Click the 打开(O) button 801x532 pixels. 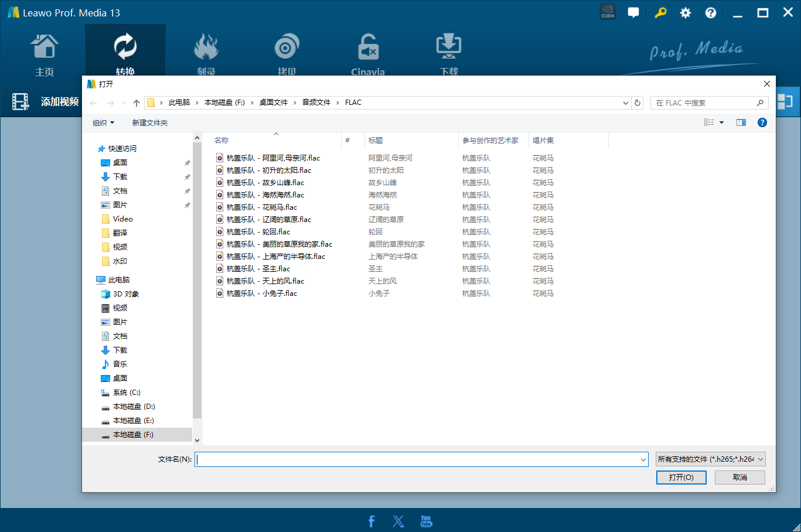pyautogui.click(x=681, y=477)
